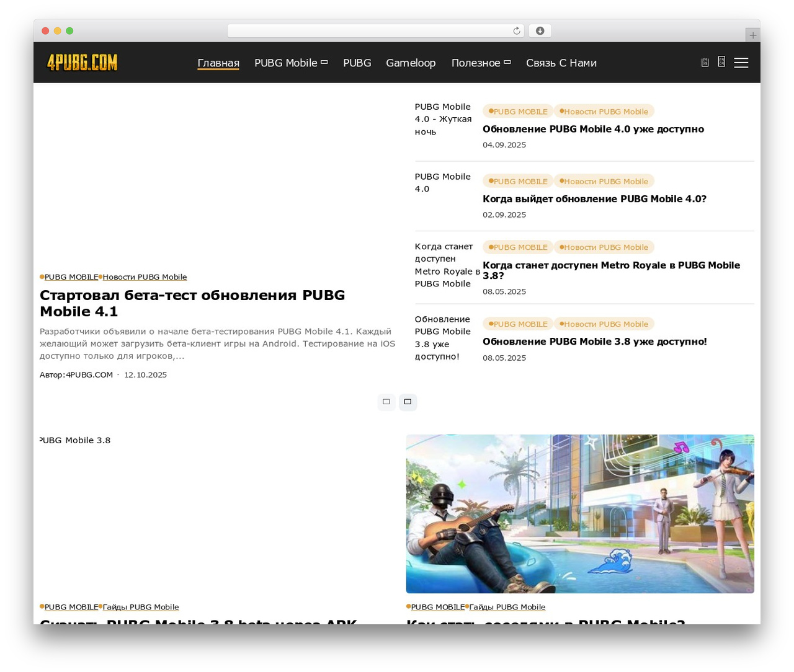Click Новости PUBG Mobile tag above the beta-test headline
This screenshot has height=672, width=794.
click(145, 277)
